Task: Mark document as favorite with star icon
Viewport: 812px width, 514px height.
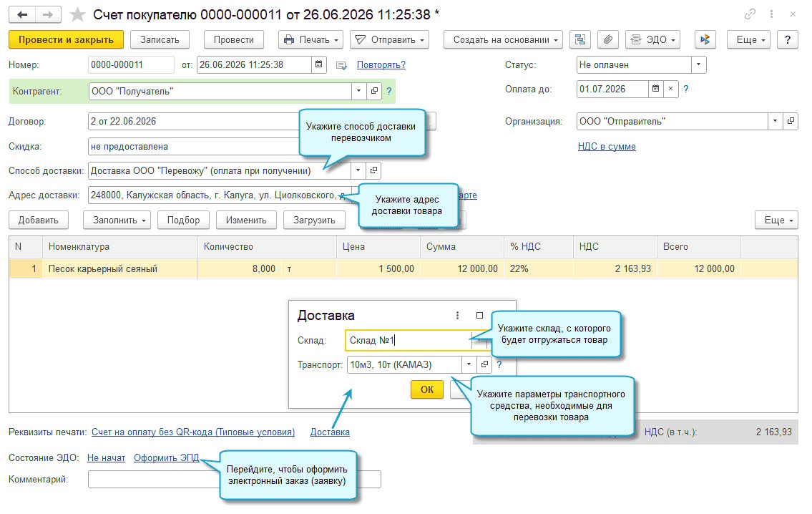Action: (x=78, y=14)
